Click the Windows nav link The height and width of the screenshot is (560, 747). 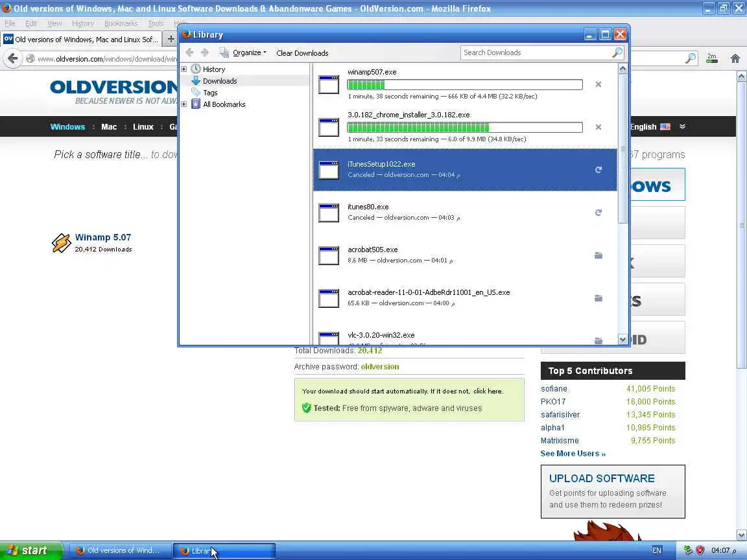pyautogui.click(x=67, y=126)
